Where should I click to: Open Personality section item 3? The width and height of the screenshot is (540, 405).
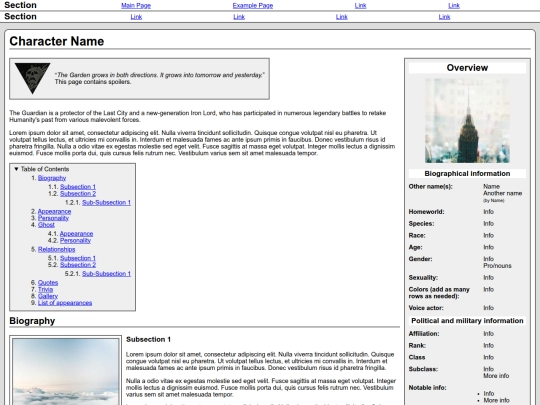click(53, 218)
